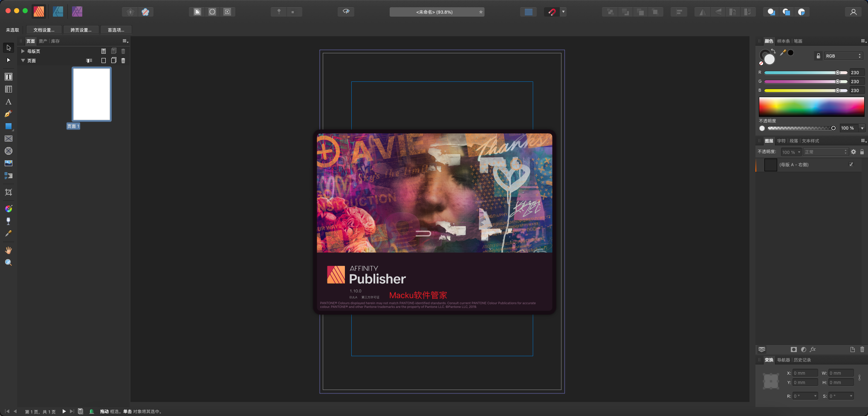The width and height of the screenshot is (868, 416).
Task: Swap stroke and fill colours arrow
Action: 773,51
